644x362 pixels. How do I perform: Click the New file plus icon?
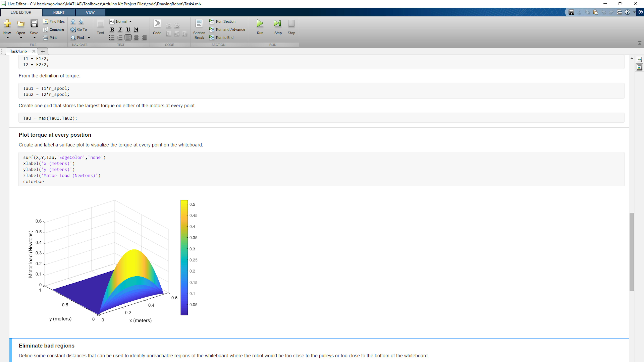(x=7, y=23)
